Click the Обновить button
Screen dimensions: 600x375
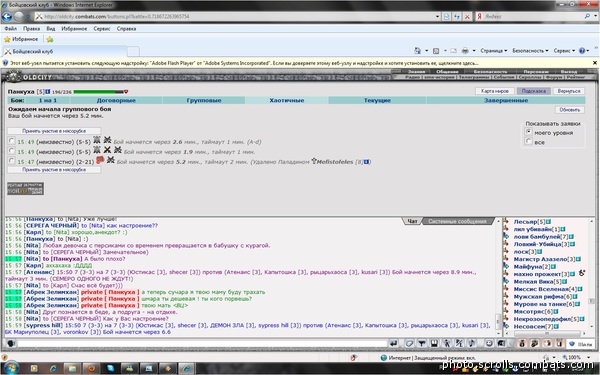point(569,110)
